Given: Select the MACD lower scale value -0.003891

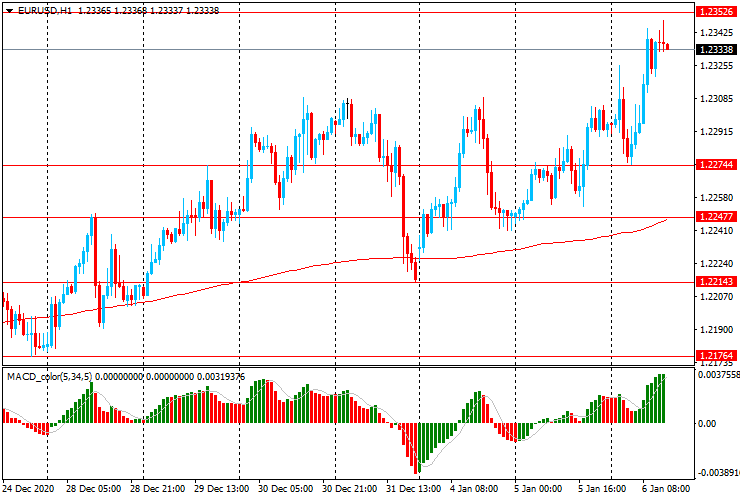Looking at the screenshot, I should pyautogui.click(x=718, y=473).
